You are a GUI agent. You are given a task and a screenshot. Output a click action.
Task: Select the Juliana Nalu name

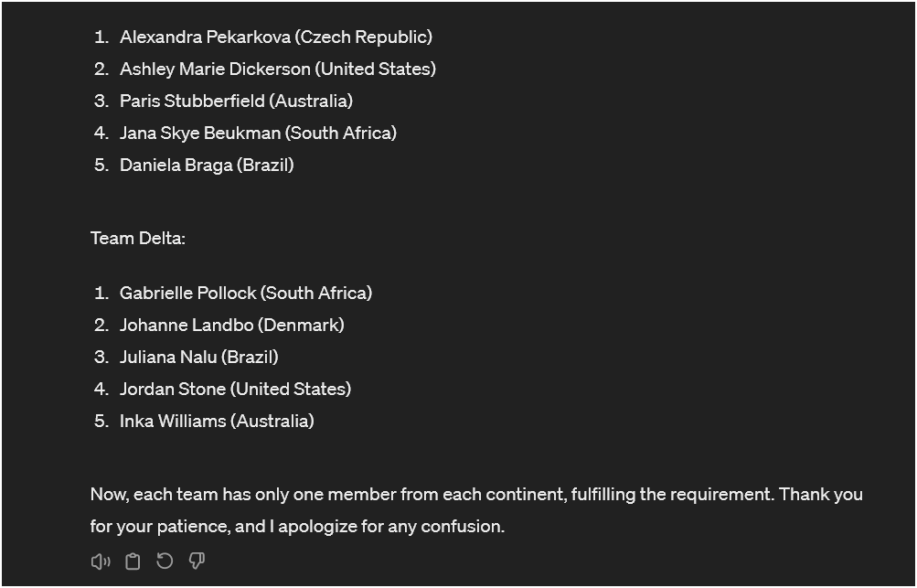[168, 358]
